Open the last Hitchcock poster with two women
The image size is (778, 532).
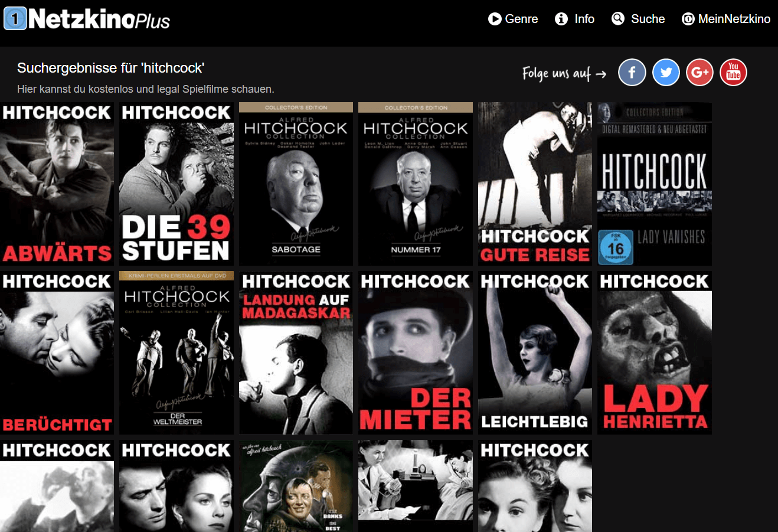[x=535, y=486]
